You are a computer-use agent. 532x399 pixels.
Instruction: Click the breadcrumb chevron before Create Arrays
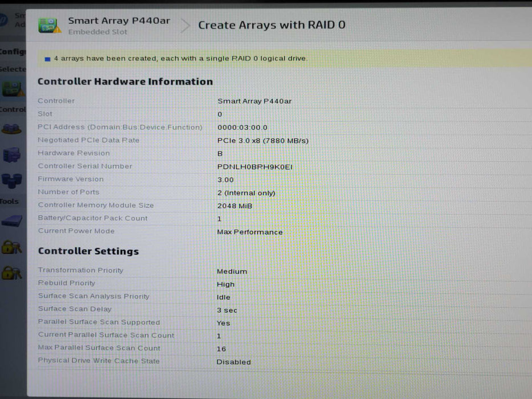[185, 26]
